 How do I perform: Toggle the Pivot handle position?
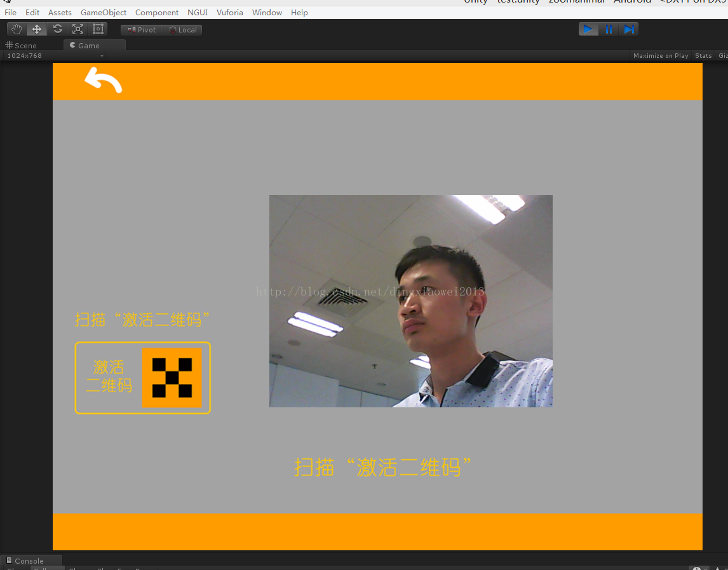point(141,30)
